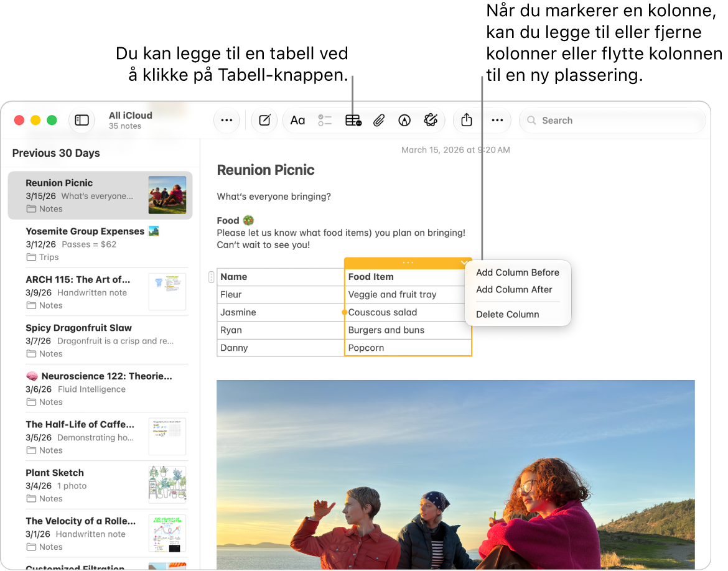Click the Burgers and buns cell

tap(408, 330)
